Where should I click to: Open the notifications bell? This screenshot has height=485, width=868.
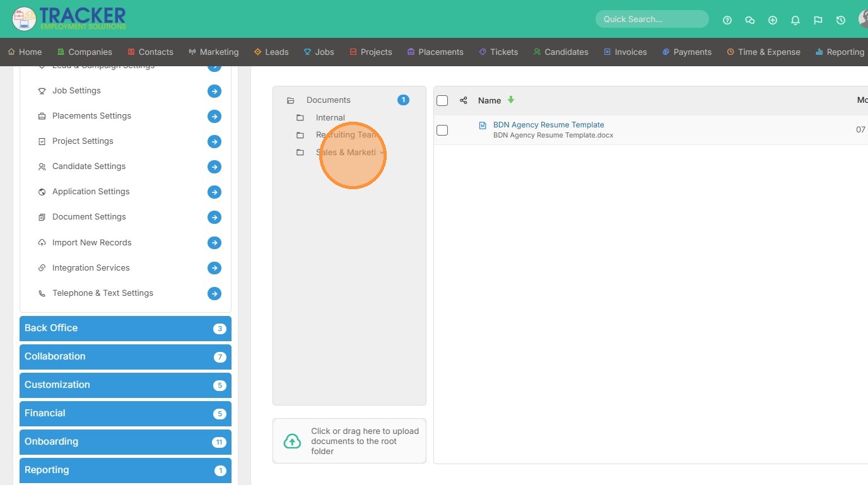click(795, 20)
